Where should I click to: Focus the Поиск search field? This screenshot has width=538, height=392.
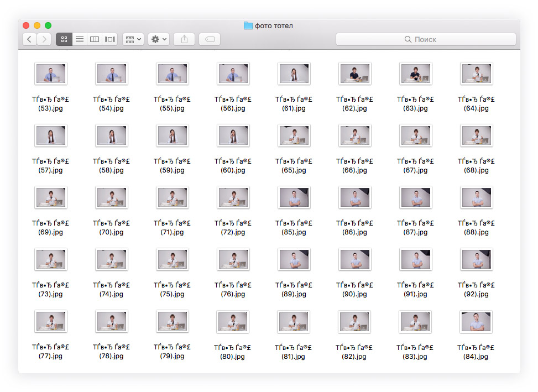426,39
